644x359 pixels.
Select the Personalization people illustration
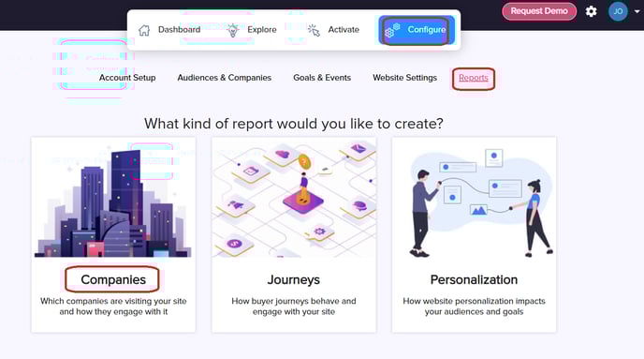[x=474, y=198]
